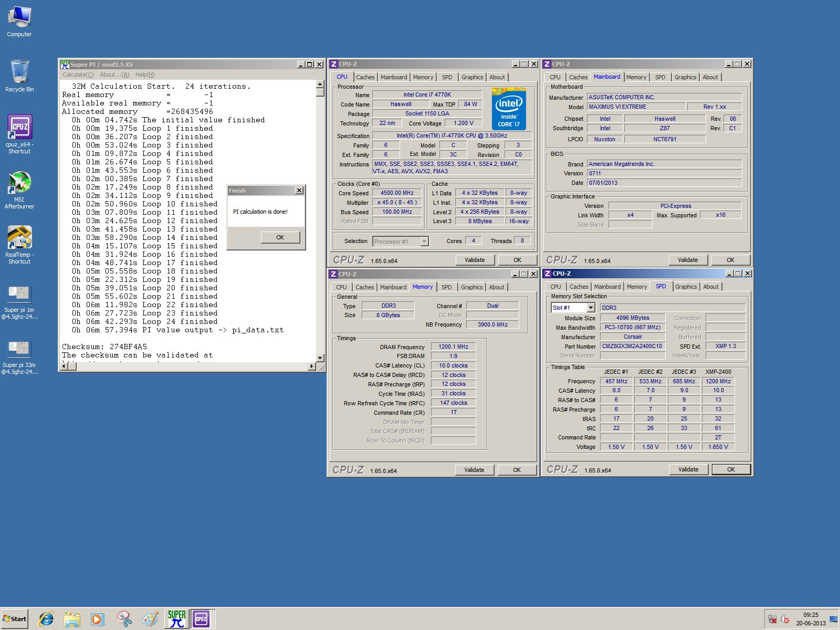Open About tab in CPU-Z Mainboard window
The height and width of the screenshot is (630, 840).
(x=710, y=77)
